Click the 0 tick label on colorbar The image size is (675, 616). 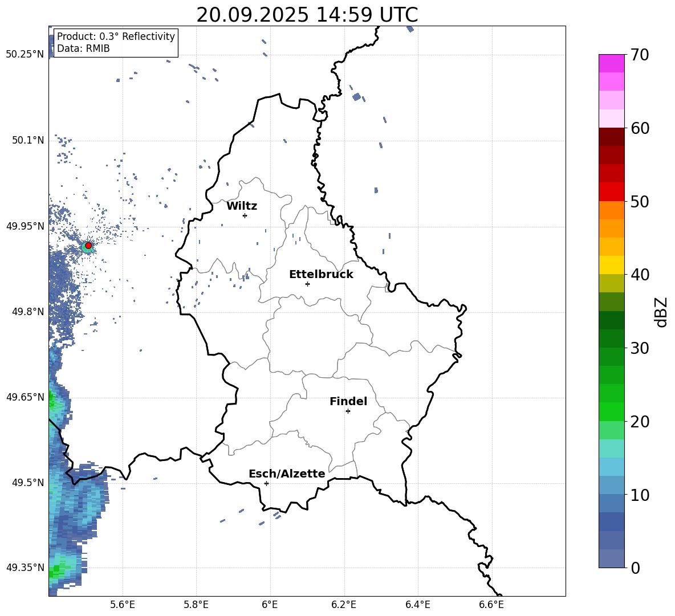click(635, 568)
